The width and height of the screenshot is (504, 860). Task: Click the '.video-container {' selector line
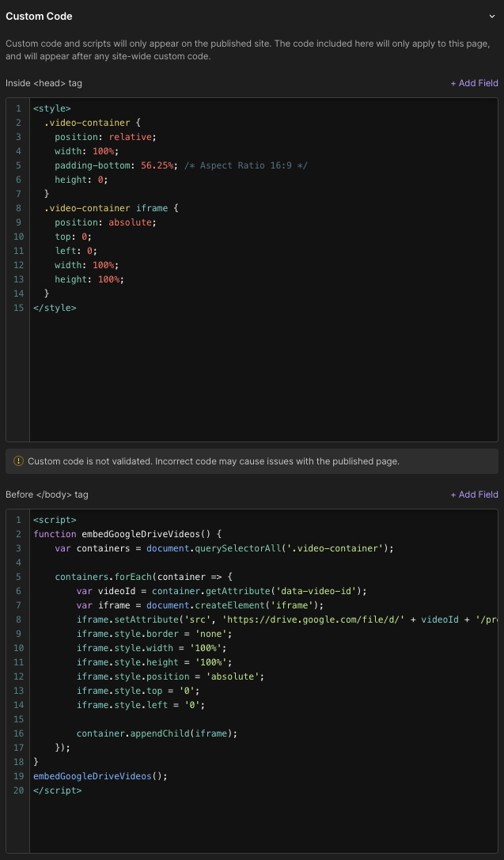93,123
